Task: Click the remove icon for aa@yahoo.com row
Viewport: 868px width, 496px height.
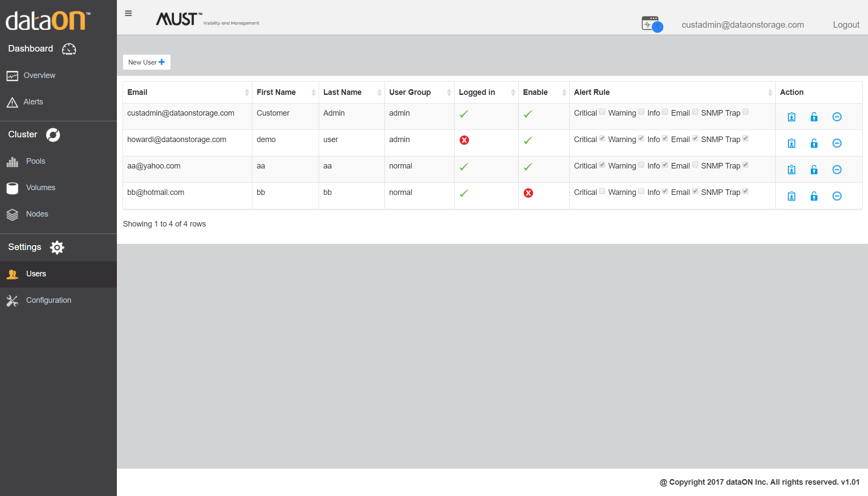Action: (x=837, y=170)
